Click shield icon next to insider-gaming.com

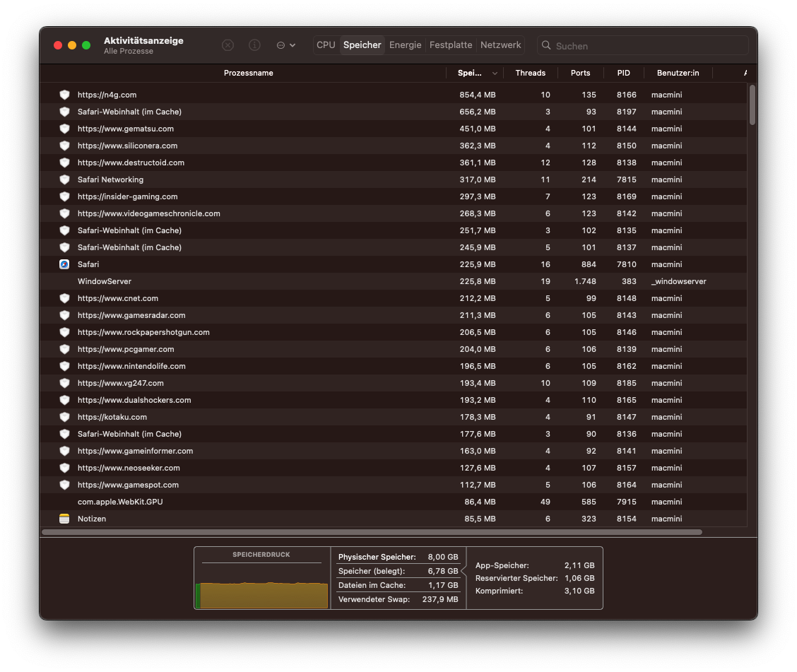(64, 196)
